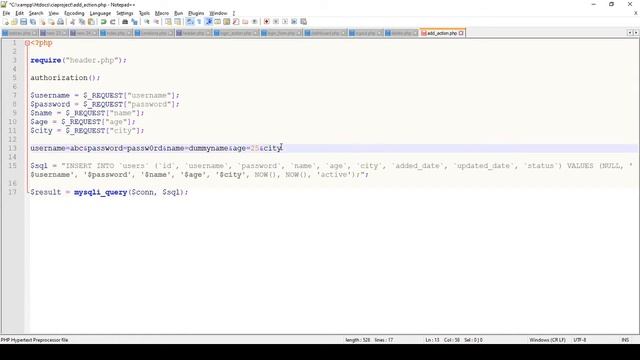
Task: Click the mysqli_query function name on line 17
Action: pos(100,192)
